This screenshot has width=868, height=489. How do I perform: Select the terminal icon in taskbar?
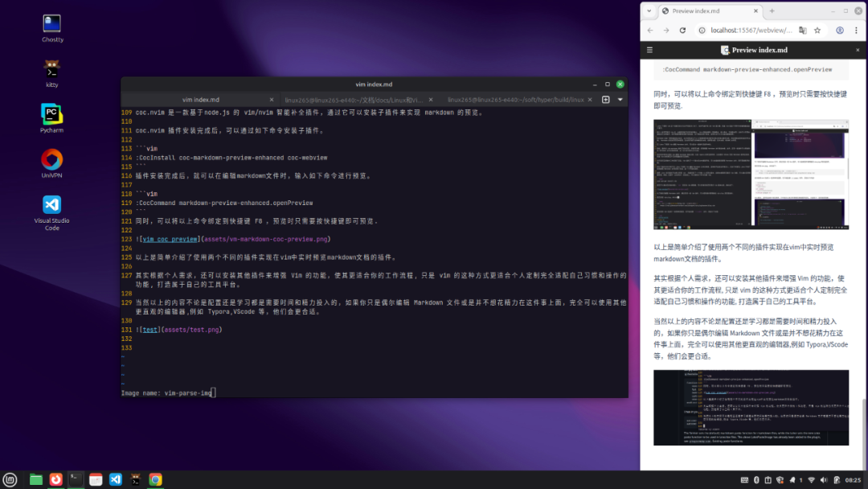point(76,479)
